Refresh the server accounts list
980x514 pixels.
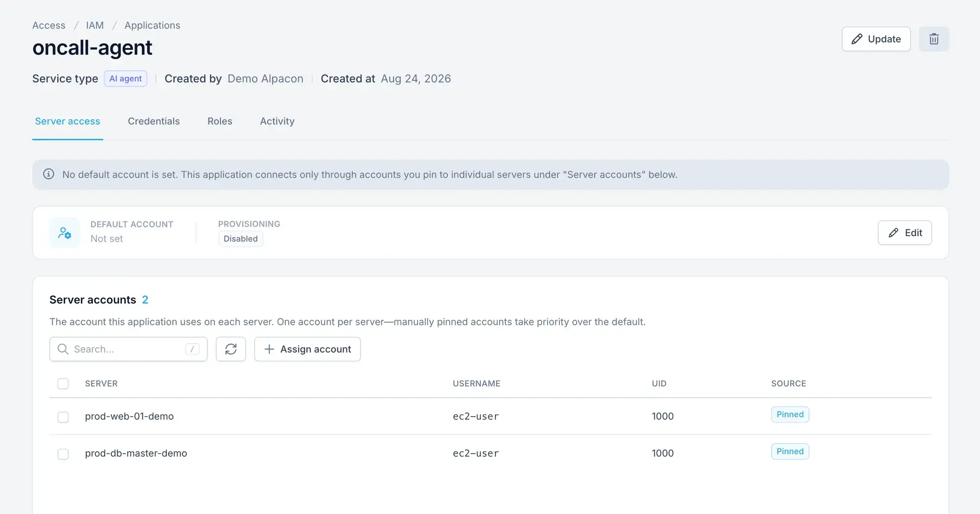[231, 349]
